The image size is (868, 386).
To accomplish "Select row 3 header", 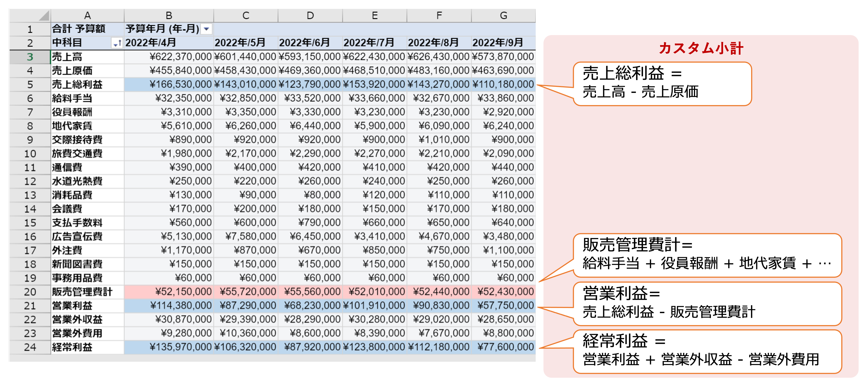I will [x=30, y=57].
